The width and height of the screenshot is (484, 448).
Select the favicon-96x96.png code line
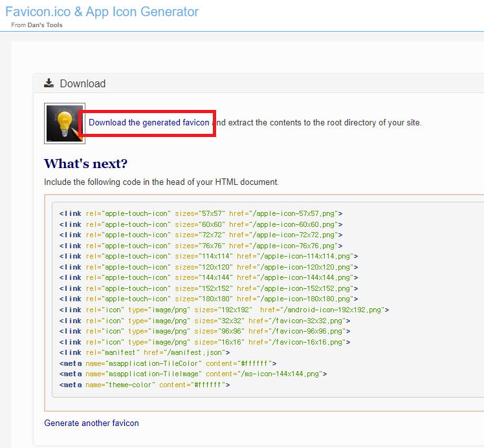point(204,331)
